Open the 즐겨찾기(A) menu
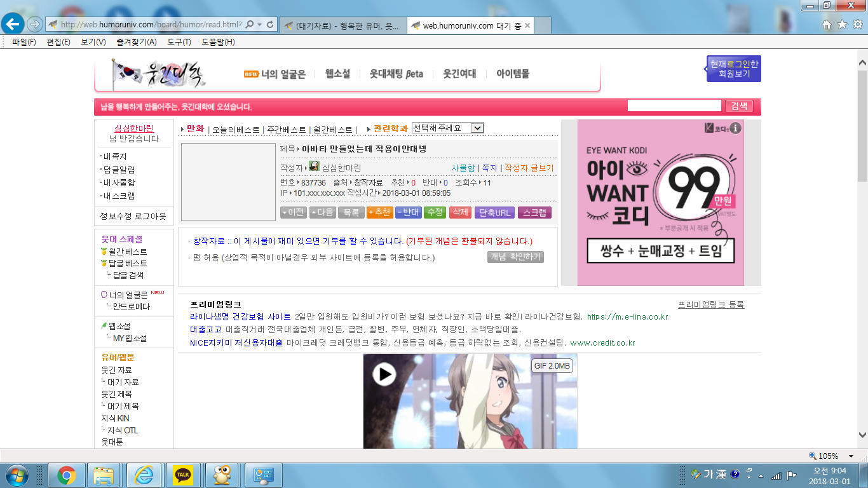 [137, 42]
